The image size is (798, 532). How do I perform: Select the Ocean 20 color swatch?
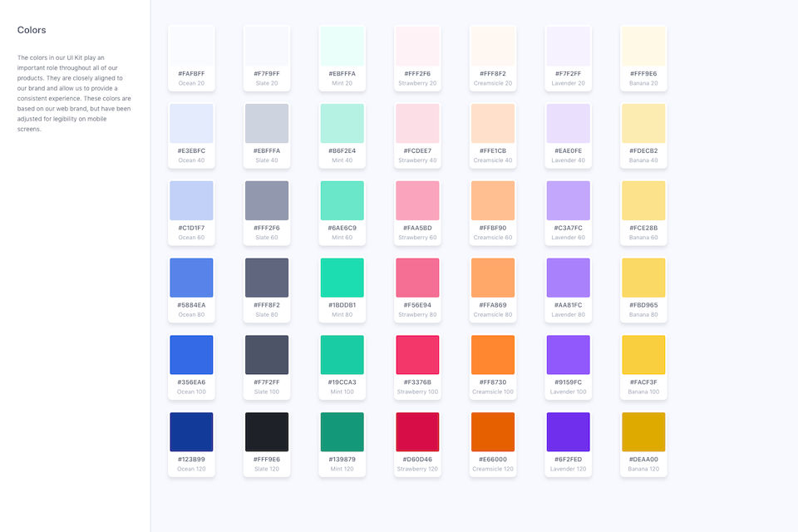(x=191, y=47)
